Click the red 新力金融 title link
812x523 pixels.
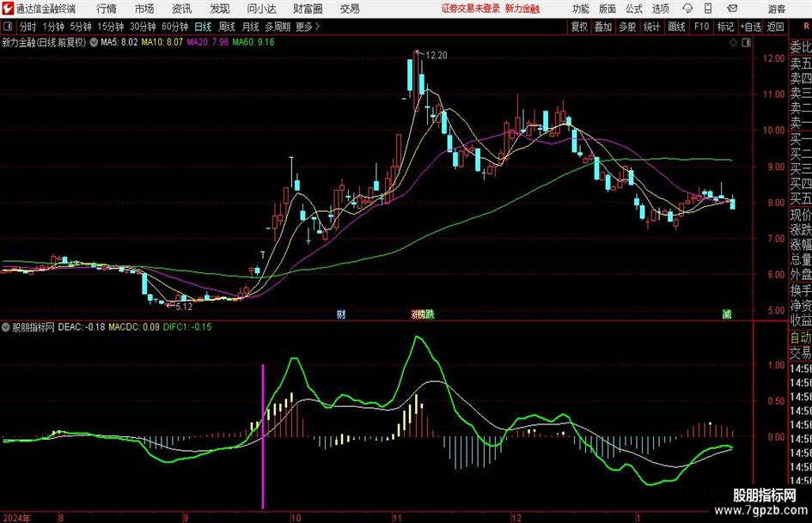(522, 9)
